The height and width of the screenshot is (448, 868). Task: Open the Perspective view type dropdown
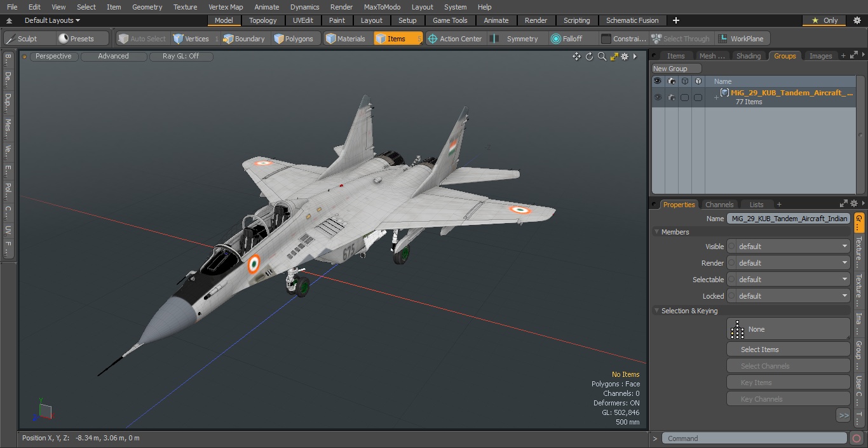(53, 56)
